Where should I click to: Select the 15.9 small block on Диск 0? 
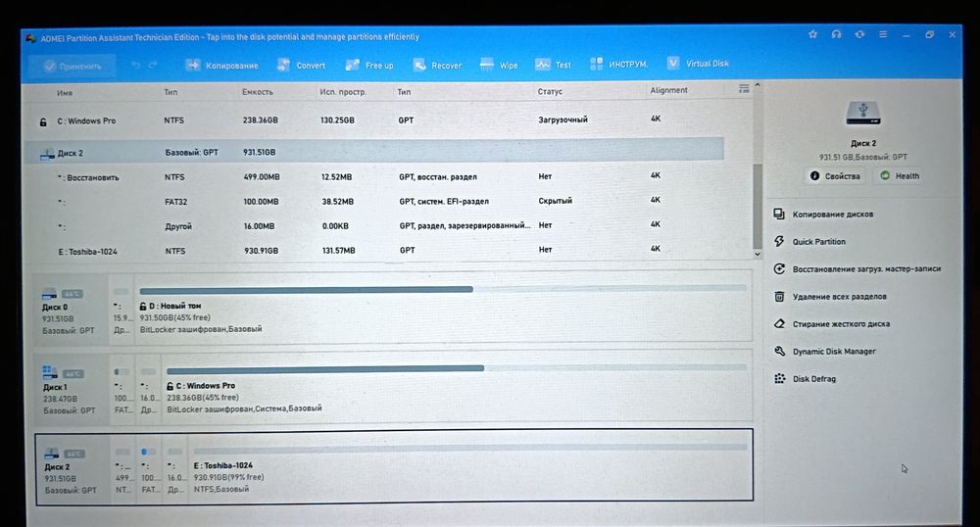122,310
